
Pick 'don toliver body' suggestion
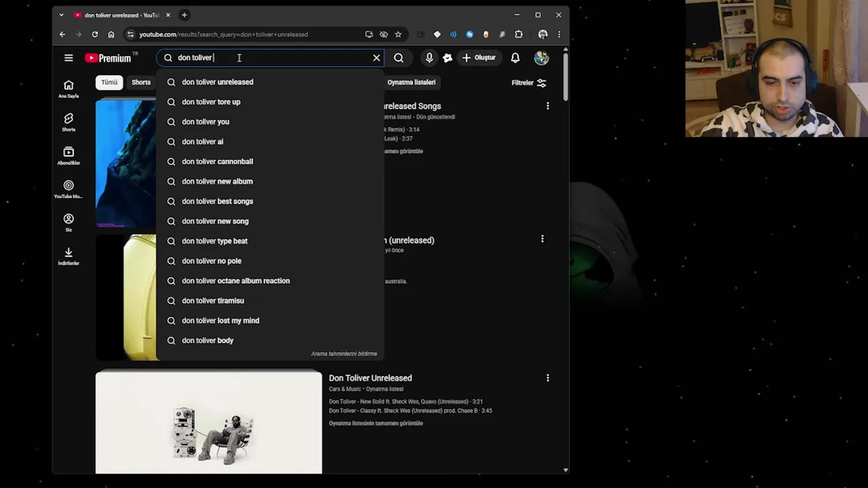click(x=270, y=340)
